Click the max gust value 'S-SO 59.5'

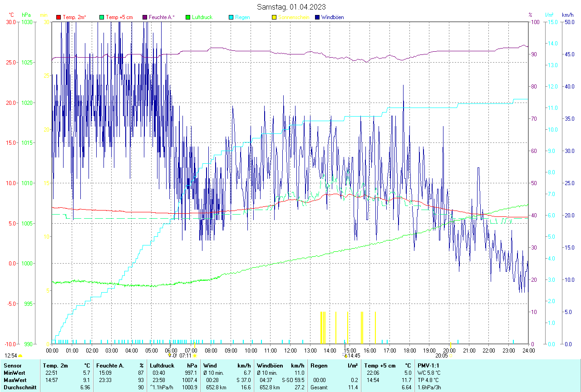[x=293, y=380]
